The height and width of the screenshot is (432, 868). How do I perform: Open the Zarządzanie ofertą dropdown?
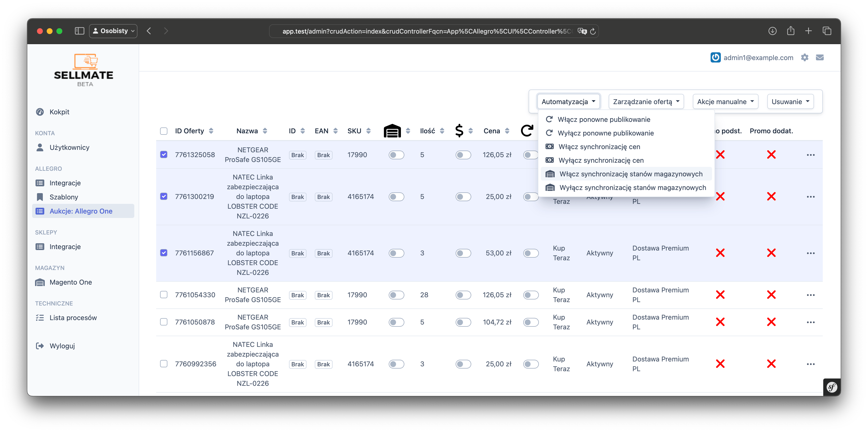click(646, 102)
